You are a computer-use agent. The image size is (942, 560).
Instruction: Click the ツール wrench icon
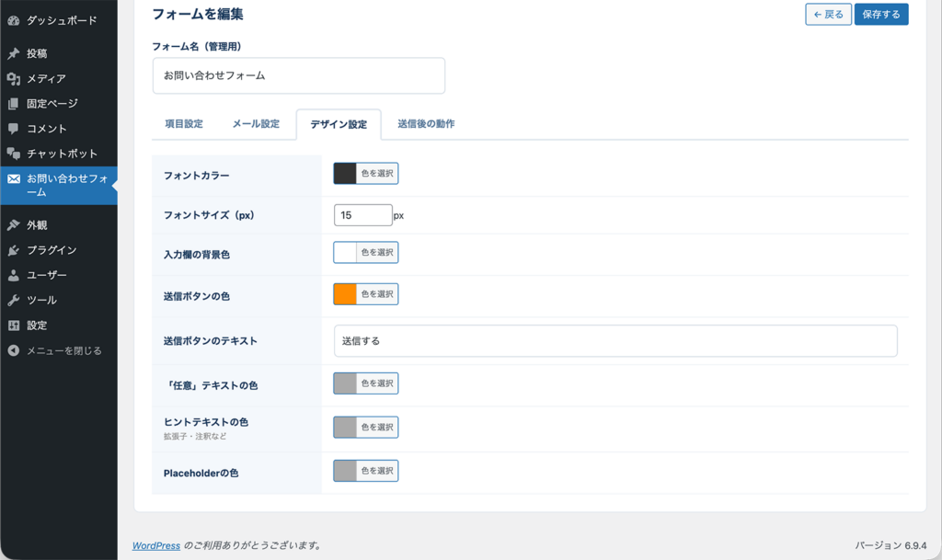pos(14,300)
